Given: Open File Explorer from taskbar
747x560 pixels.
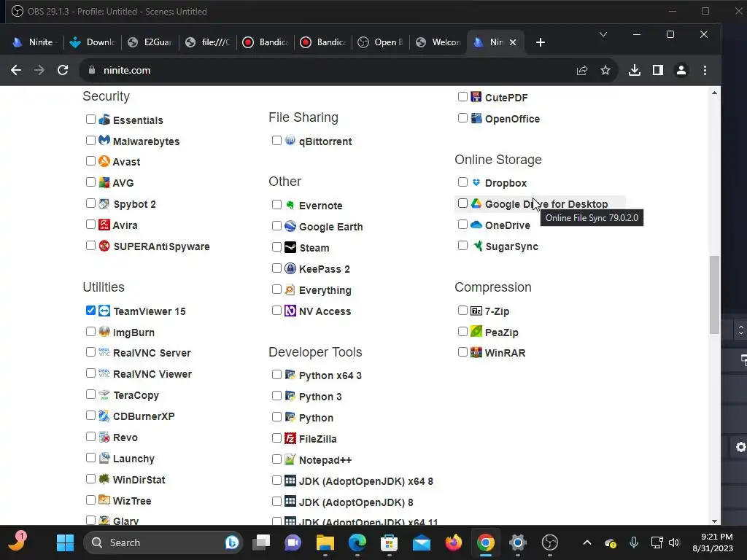Looking at the screenshot, I should tap(325, 542).
